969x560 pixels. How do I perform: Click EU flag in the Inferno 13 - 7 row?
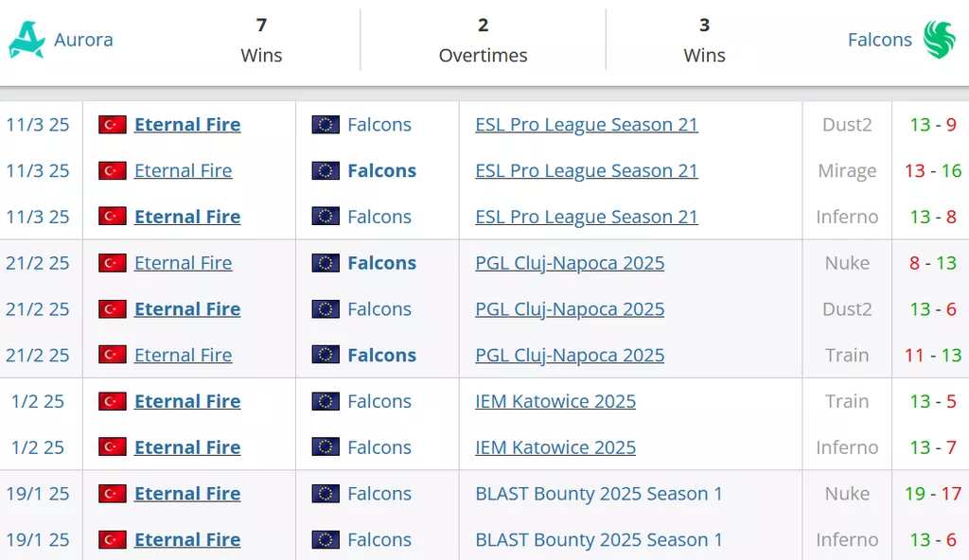[x=326, y=446]
